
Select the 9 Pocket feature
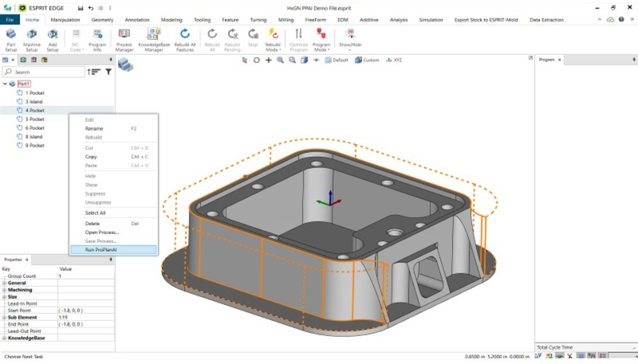[x=34, y=145]
